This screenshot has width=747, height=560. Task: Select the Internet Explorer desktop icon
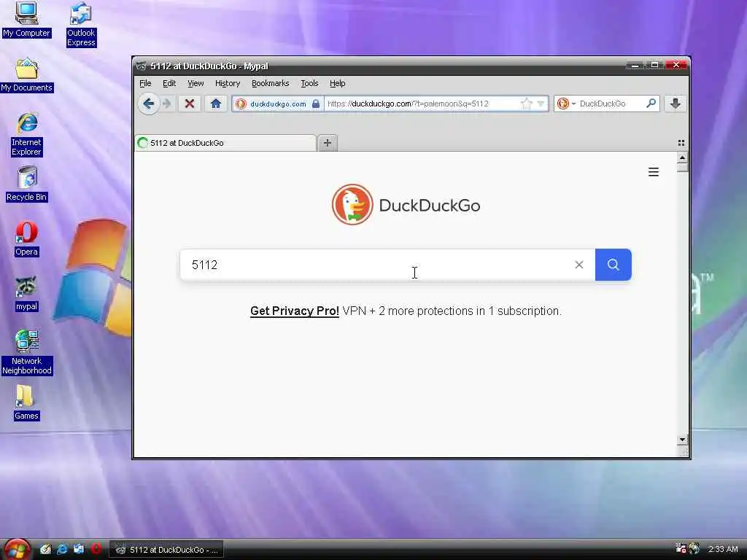click(27, 135)
